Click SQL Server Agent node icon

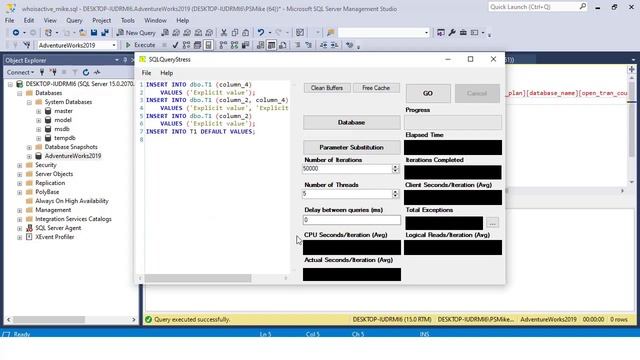[29, 228]
